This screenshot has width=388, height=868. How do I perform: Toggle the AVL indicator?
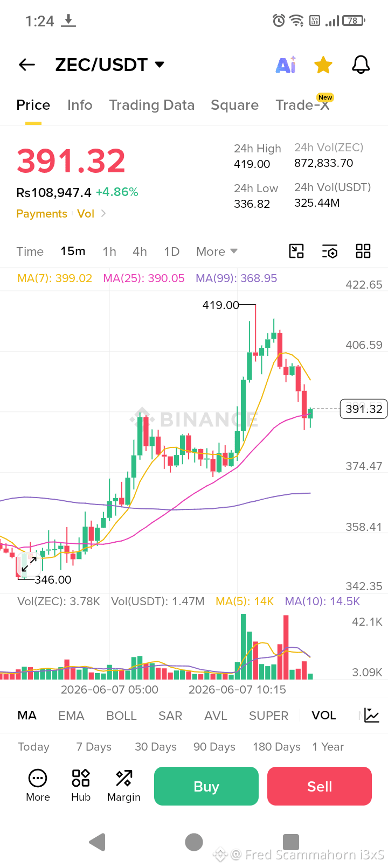(216, 716)
